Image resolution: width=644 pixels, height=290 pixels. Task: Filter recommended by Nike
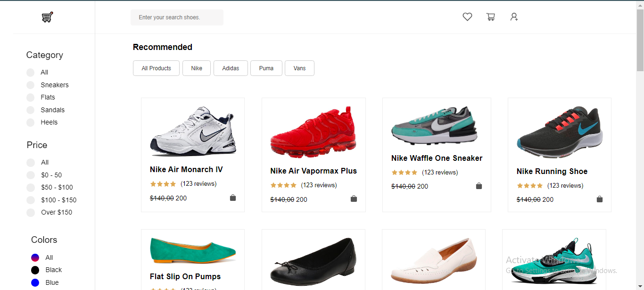(x=197, y=68)
